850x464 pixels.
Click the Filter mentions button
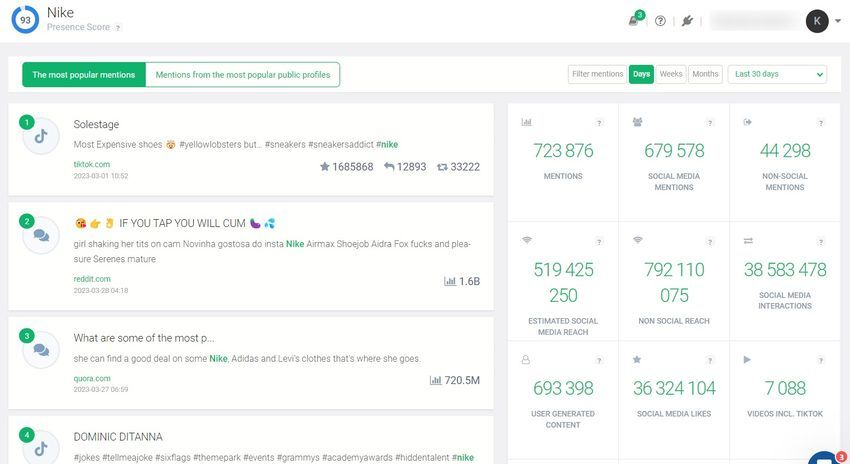tap(597, 74)
